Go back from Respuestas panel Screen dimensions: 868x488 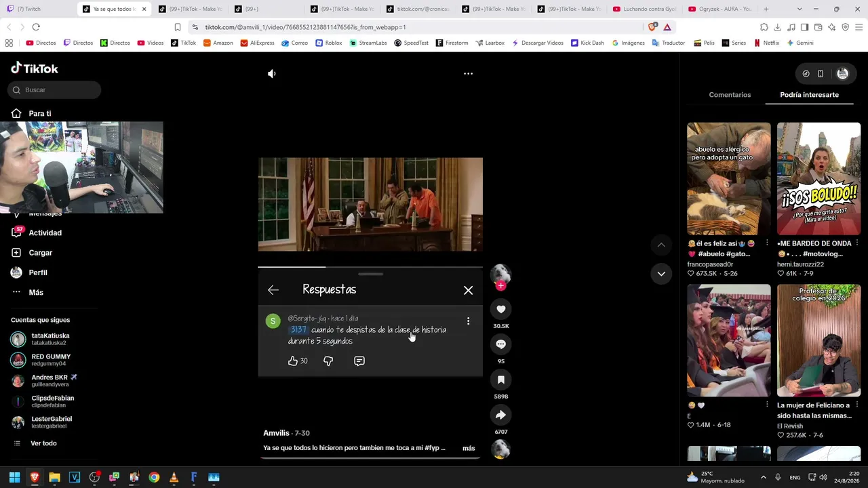tap(273, 290)
